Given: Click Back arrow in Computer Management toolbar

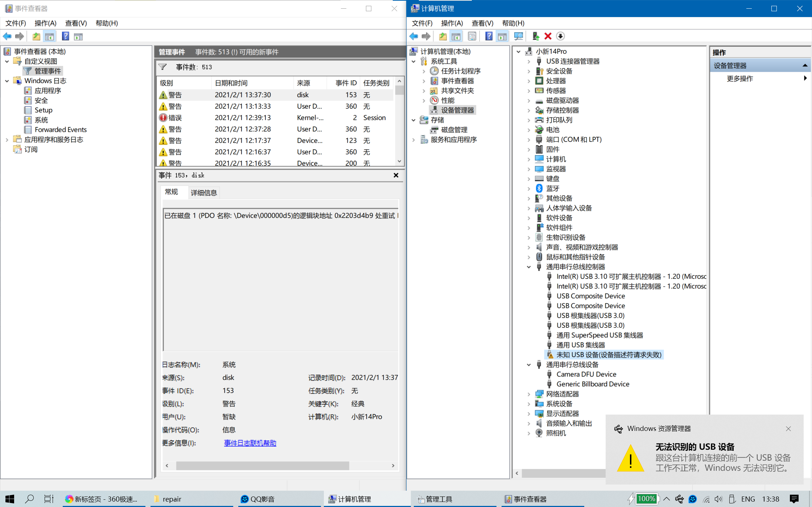Looking at the screenshot, I should click(x=414, y=36).
